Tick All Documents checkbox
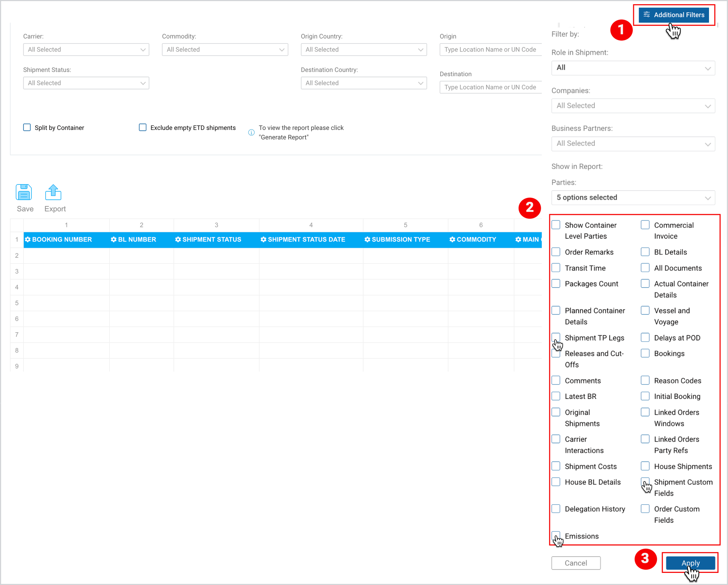This screenshot has height=585, width=728. [x=645, y=267]
